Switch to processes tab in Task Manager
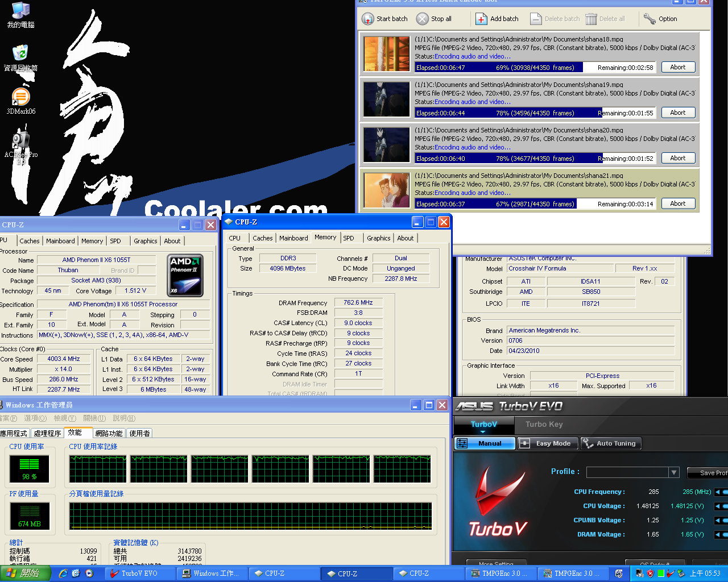The width and height of the screenshot is (728, 582). click(47, 433)
